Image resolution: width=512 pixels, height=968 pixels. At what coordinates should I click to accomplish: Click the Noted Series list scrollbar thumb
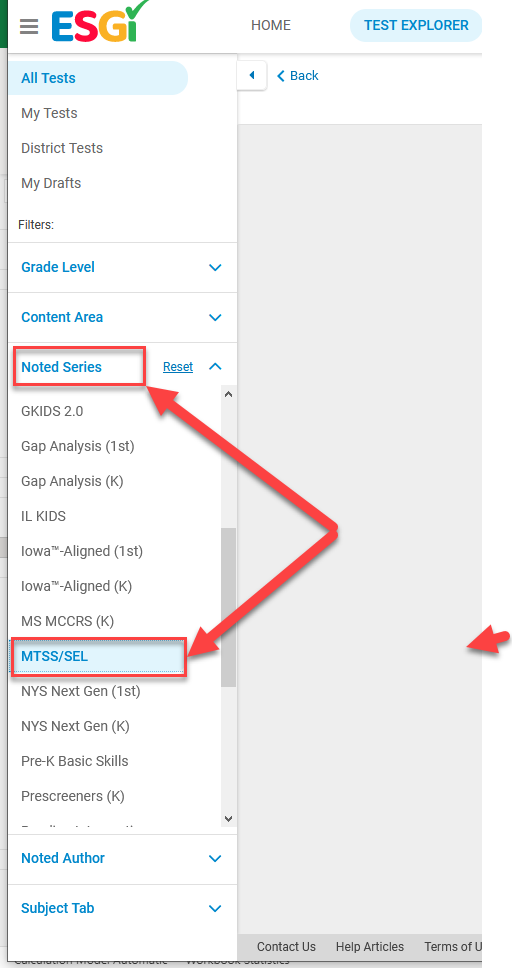click(229, 607)
